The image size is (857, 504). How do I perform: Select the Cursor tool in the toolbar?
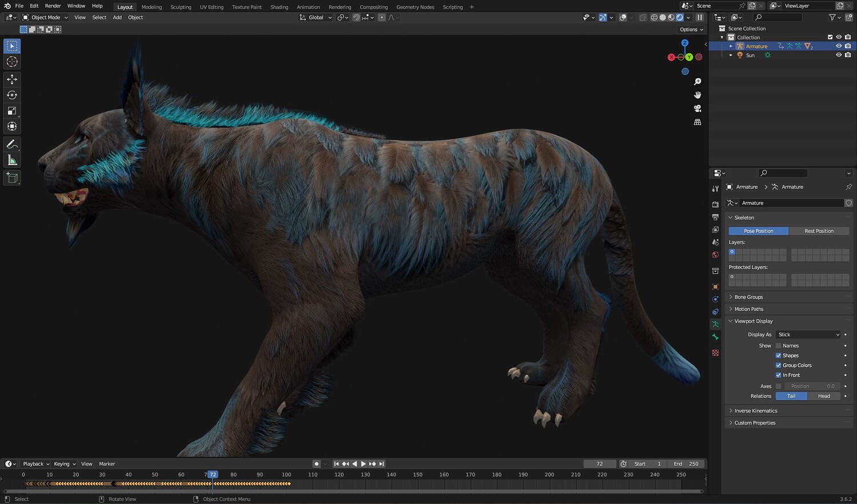12,62
